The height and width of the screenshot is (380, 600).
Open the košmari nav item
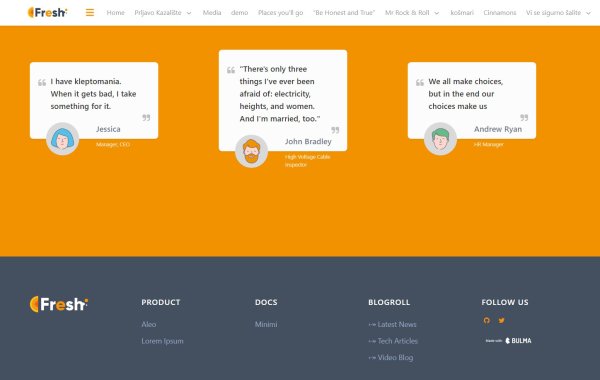coord(462,13)
